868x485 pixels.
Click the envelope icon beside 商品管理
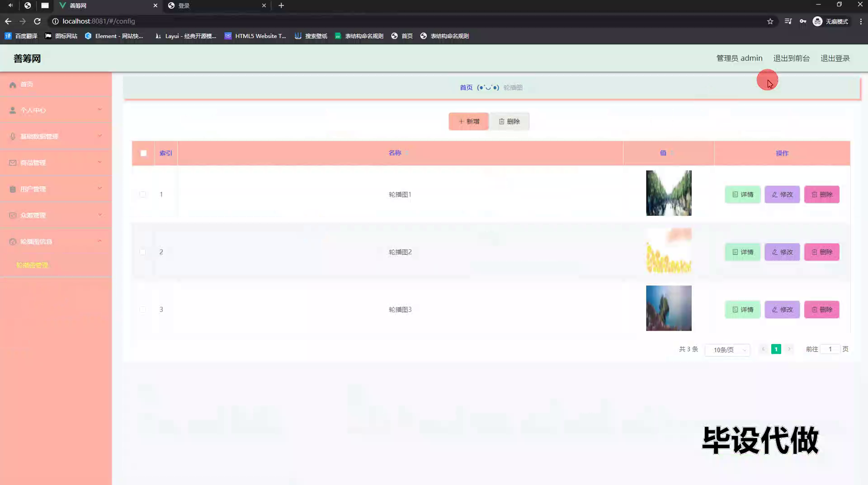tap(13, 163)
